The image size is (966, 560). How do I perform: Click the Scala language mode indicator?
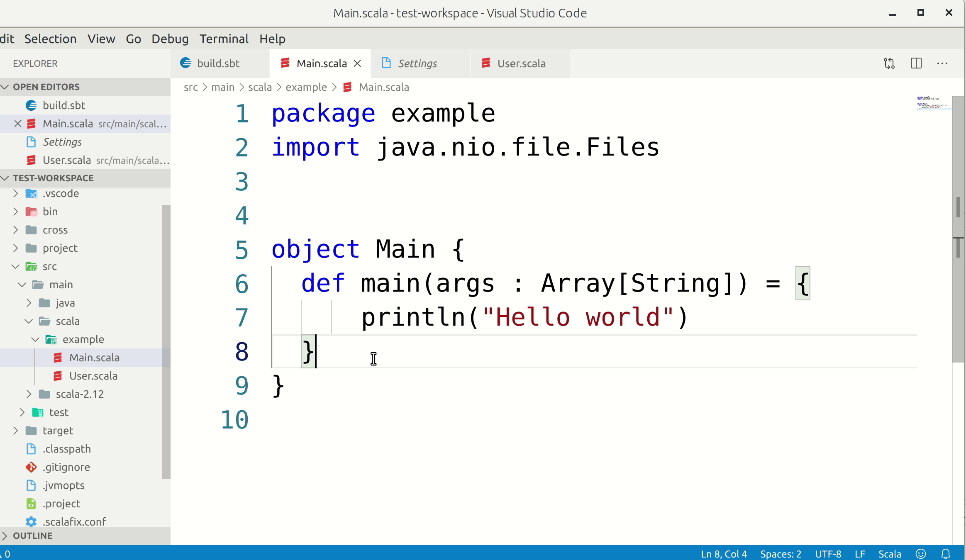tap(890, 554)
